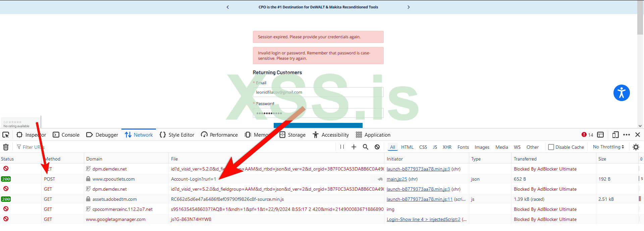Click the element picker icon
Screen dimensions: 644x231
click(x=6, y=135)
